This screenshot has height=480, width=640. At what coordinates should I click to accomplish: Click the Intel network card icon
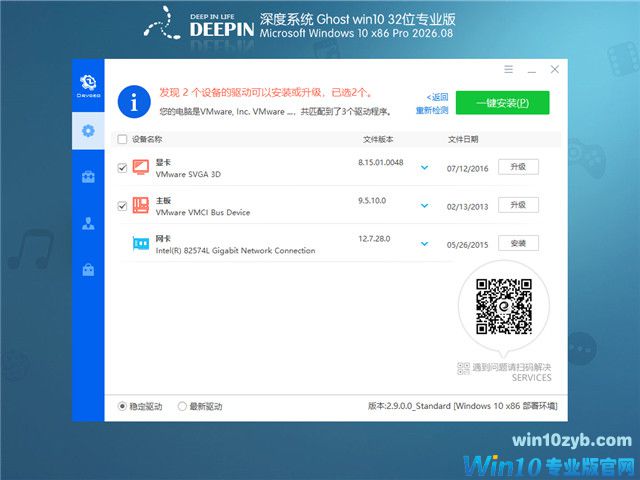point(141,244)
